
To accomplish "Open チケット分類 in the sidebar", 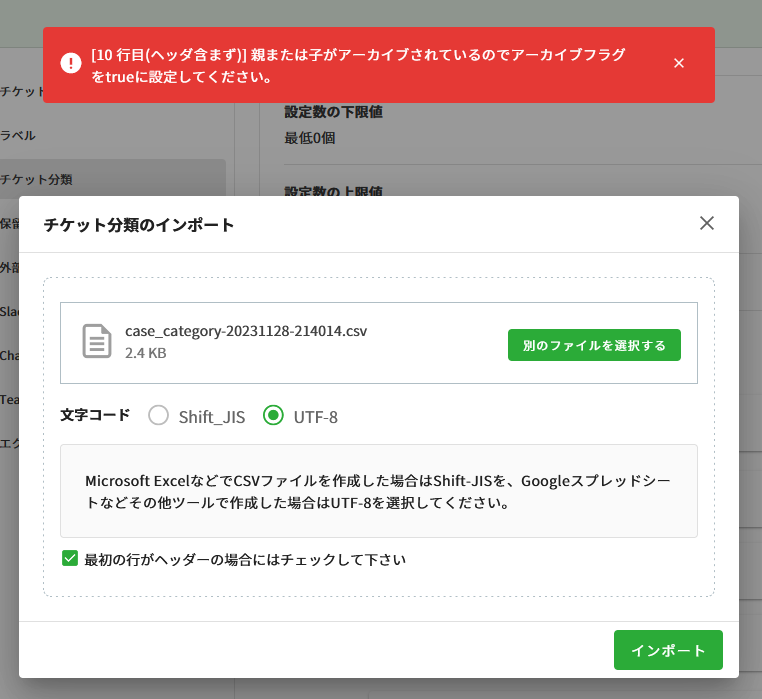I will point(36,179).
